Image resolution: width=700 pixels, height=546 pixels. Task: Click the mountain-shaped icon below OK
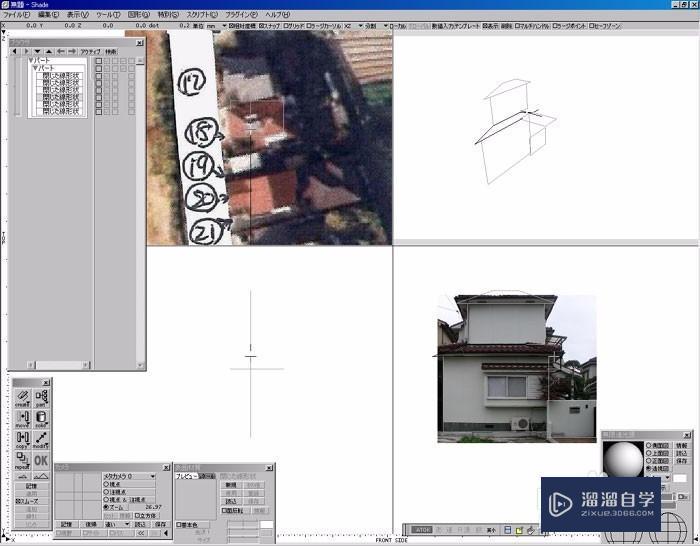click(x=41, y=476)
